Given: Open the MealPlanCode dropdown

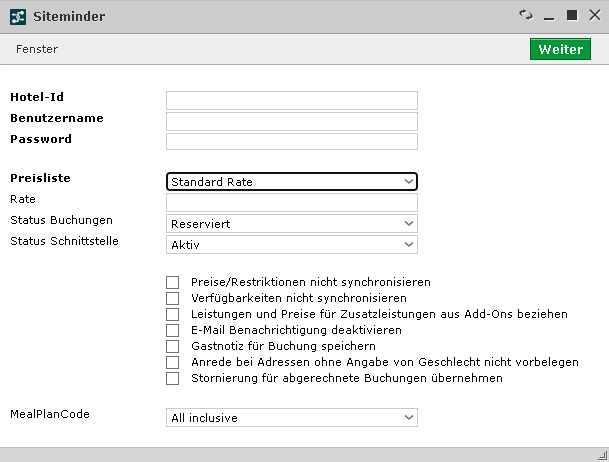Looking at the screenshot, I should (x=292, y=417).
